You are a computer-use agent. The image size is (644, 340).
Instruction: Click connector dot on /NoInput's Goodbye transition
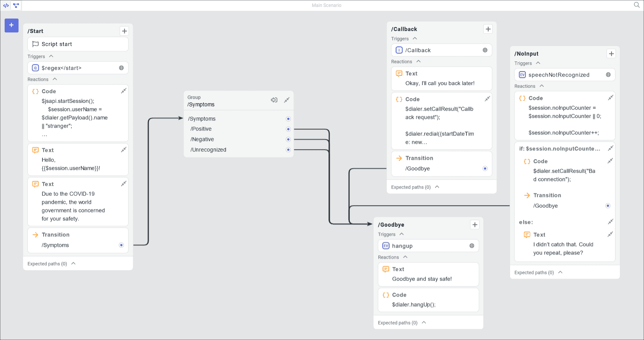(608, 206)
